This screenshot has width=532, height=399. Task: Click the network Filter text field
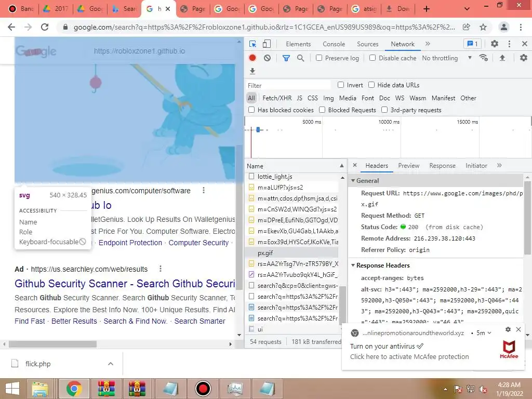288,85
